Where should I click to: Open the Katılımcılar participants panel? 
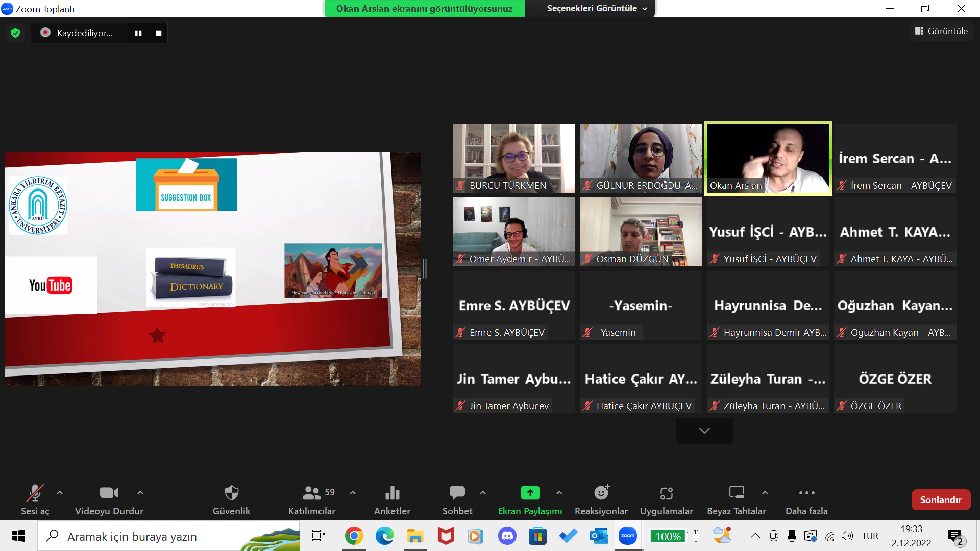(311, 493)
